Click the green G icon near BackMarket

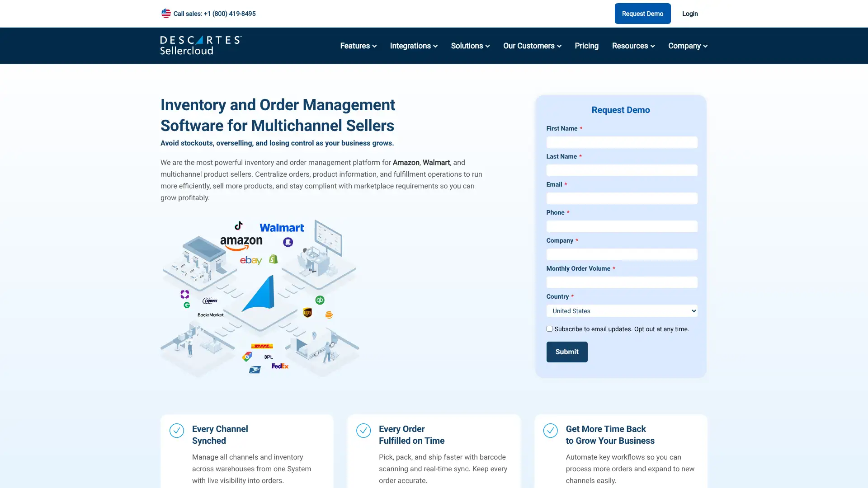click(187, 305)
